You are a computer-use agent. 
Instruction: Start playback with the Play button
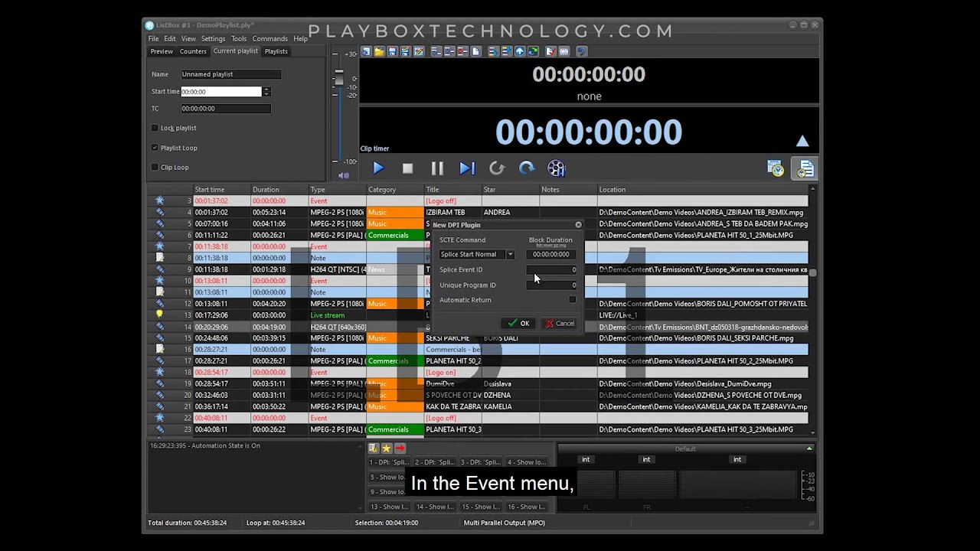click(x=378, y=168)
